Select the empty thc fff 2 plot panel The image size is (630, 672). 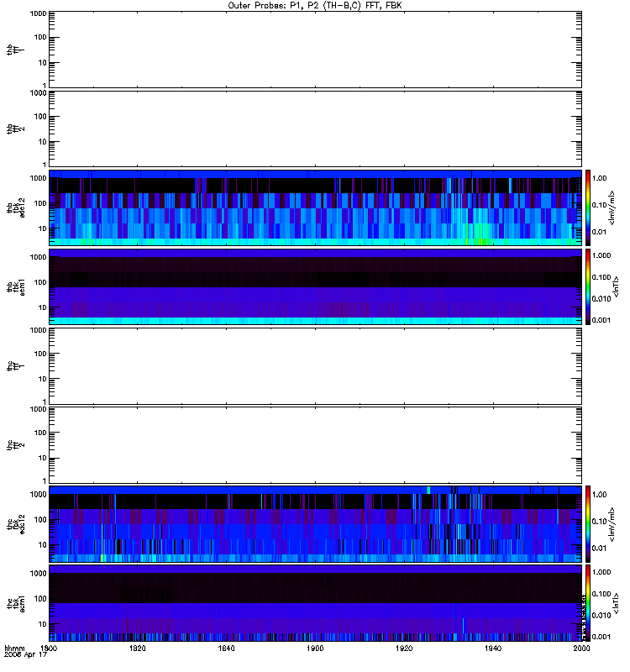coord(315,445)
